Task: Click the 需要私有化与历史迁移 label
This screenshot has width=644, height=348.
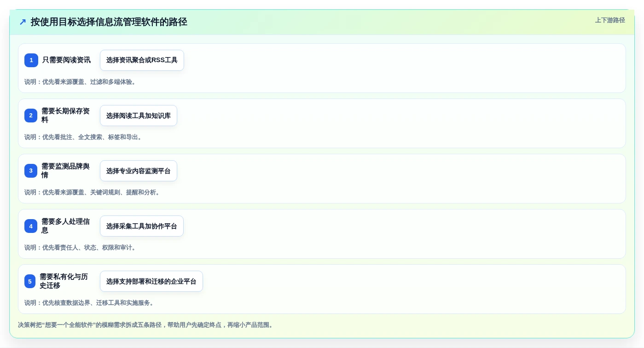Action: click(64, 281)
